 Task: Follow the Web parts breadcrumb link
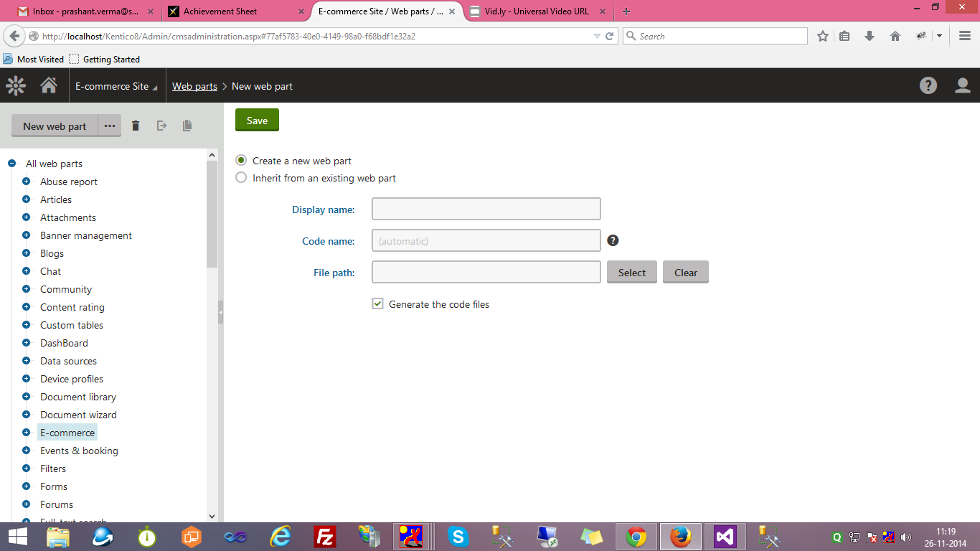click(x=194, y=86)
